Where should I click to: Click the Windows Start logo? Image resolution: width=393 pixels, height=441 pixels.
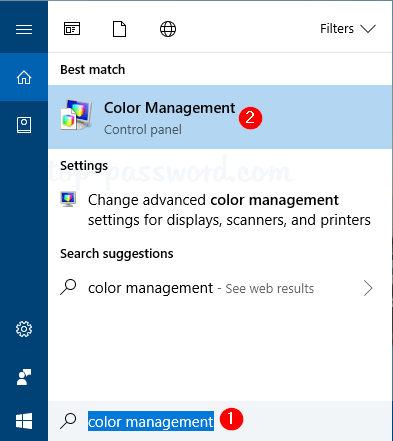(x=24, y=421)
